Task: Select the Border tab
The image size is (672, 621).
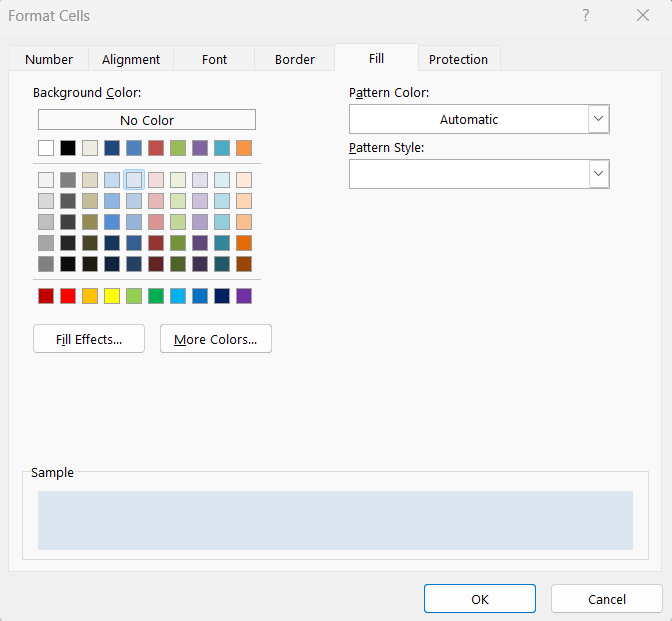Action: click(295, 59)
